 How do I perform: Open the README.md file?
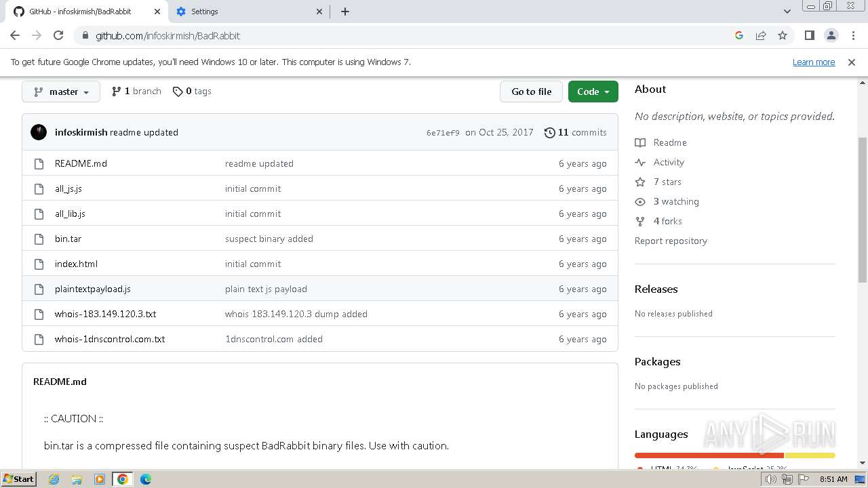pyautogui.click(x=81, y=163)
